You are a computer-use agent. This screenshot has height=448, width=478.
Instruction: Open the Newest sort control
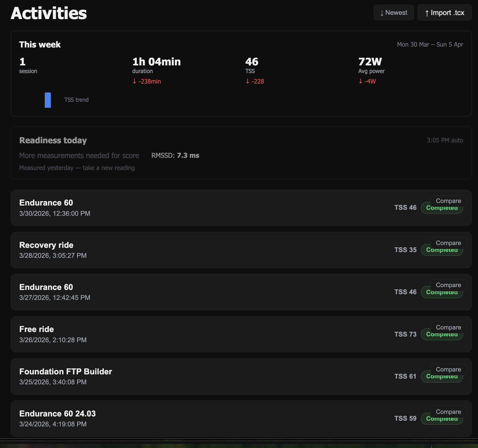pyautogui.click(x=393, y=12)
